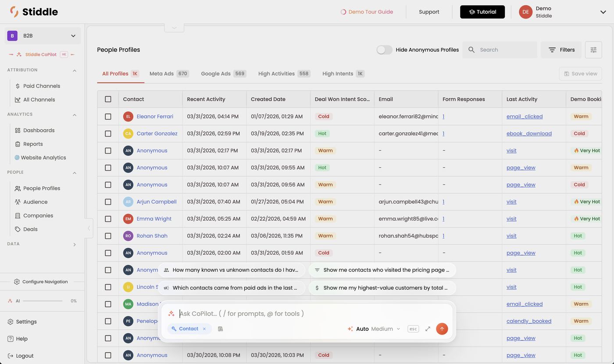Open All Channels in sidebar
This screenshot has height=364, width=614.
pos(39,100)
